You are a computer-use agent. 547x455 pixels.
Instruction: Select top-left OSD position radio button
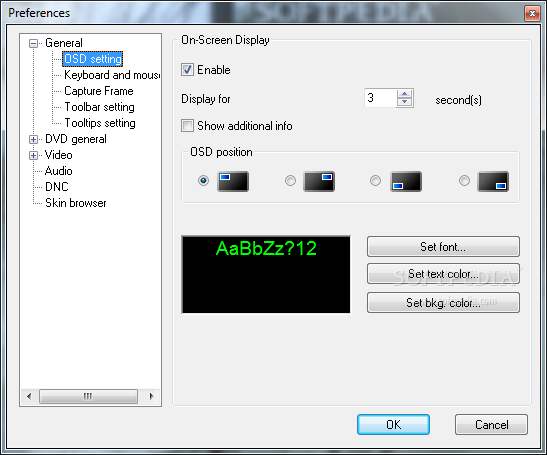point(203,180)
